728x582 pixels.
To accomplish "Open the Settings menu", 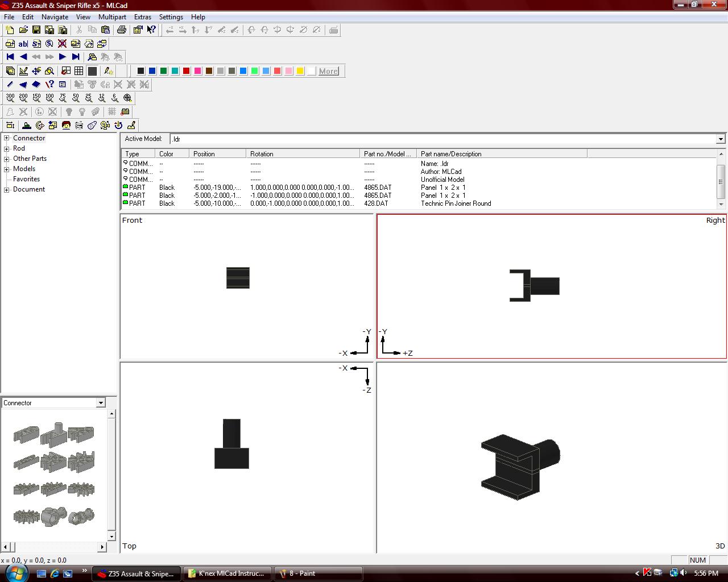I will pyautogui.click(x=171, y=17).
